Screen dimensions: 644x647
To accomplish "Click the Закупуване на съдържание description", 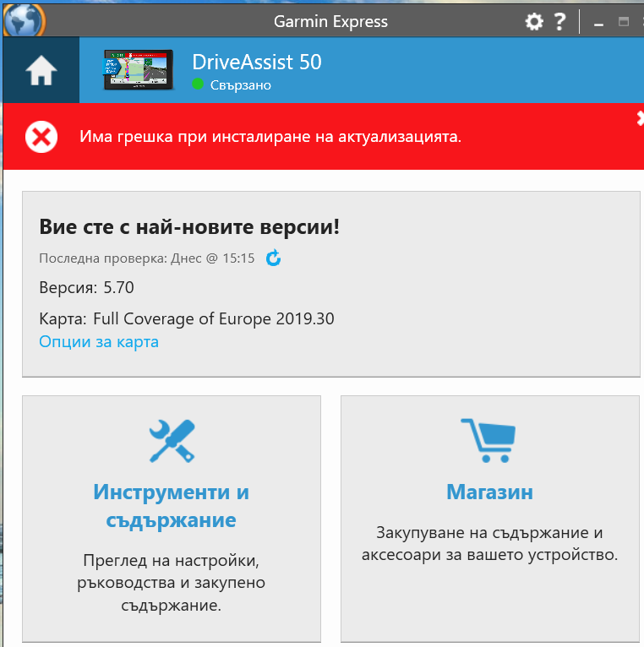I will click(489, 543).
